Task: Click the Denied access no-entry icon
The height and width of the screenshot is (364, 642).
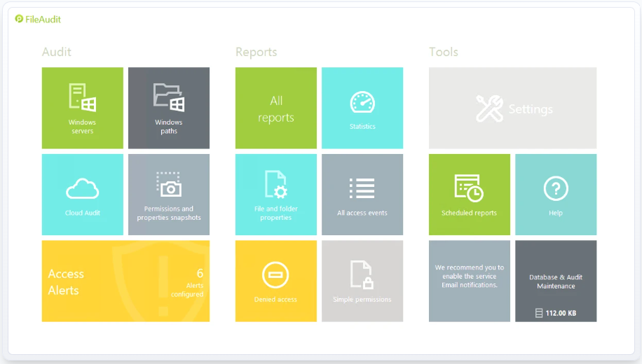Action: point(275,275)
